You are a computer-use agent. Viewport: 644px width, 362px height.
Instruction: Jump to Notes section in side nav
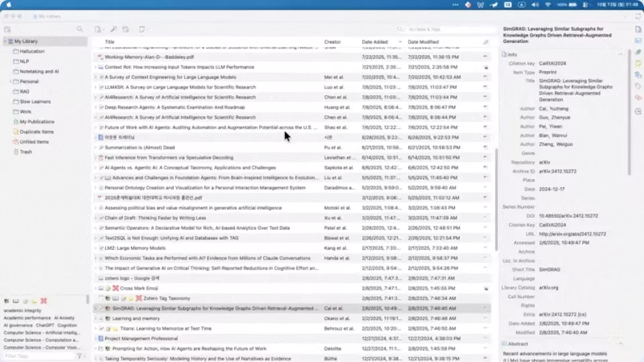(x=638, y=64)
